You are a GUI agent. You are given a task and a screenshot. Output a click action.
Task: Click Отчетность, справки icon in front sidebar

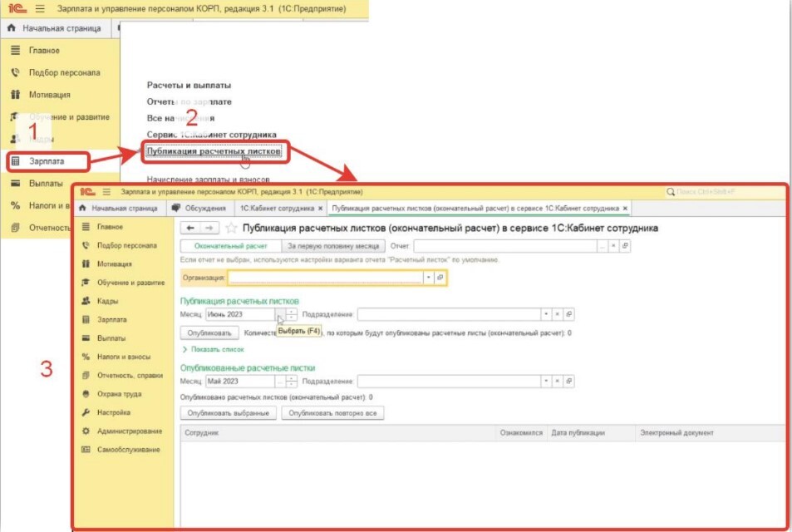86,376
